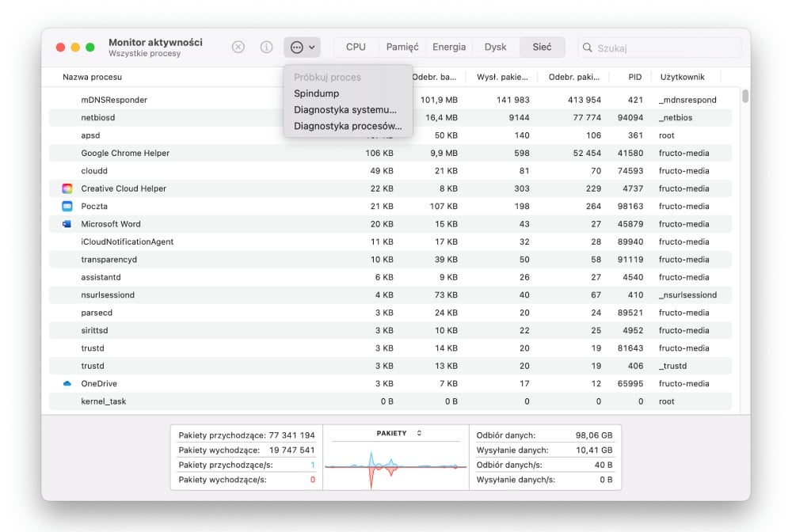Switch to the Energia tab
This screenshot has width=792, height=532.
point(449,47)
